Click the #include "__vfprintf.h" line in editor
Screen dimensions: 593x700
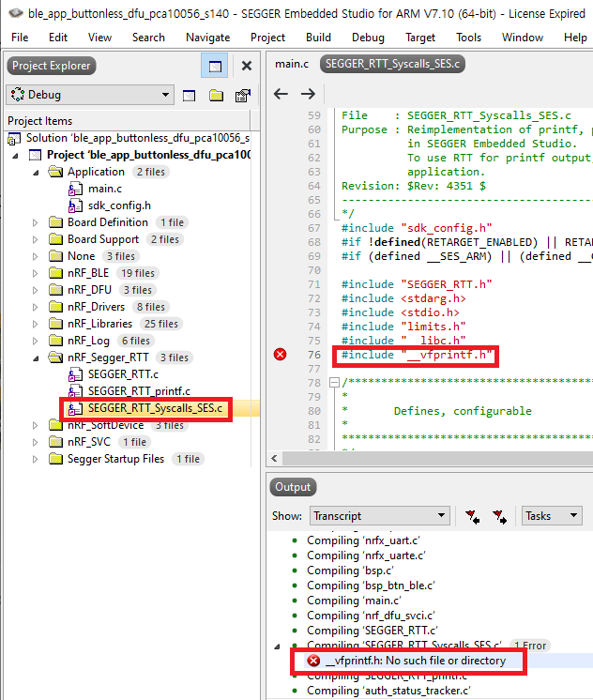(x=417, y=355)
